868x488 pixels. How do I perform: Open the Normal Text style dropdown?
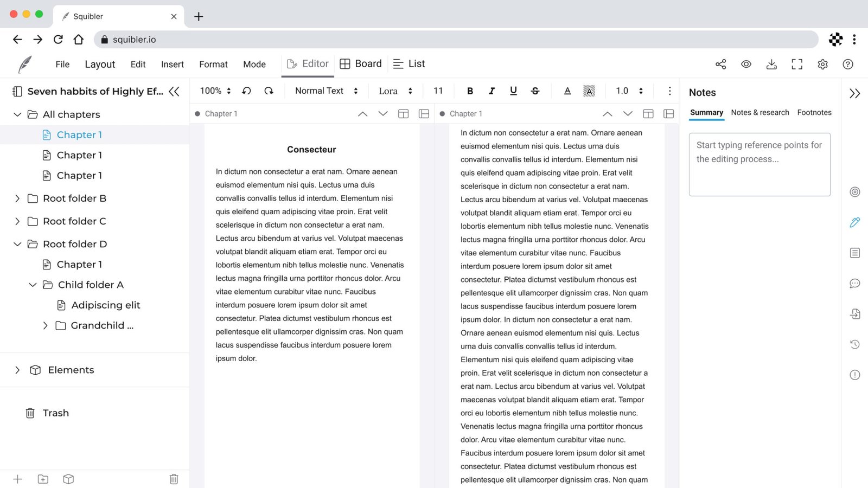click(x=327, y=91)
